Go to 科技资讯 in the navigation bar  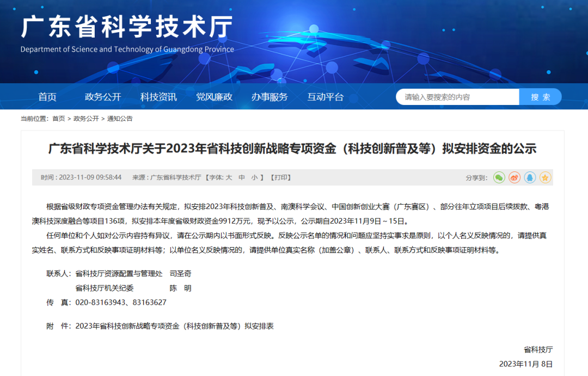pos(158,97)
